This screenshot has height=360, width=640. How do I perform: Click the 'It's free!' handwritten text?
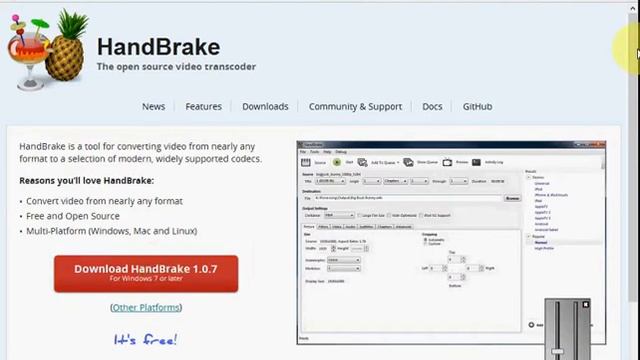[x=146, y=340]
